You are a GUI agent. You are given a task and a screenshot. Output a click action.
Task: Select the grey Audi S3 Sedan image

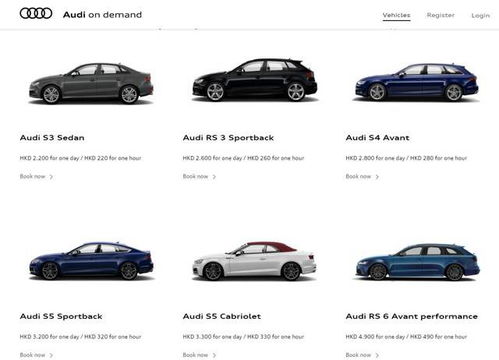(91, 83)
